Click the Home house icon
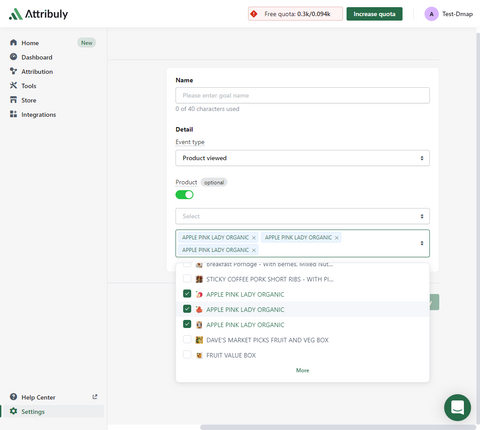Image resolution: width=480 pixels, height=430 pixels. point(13,42)
